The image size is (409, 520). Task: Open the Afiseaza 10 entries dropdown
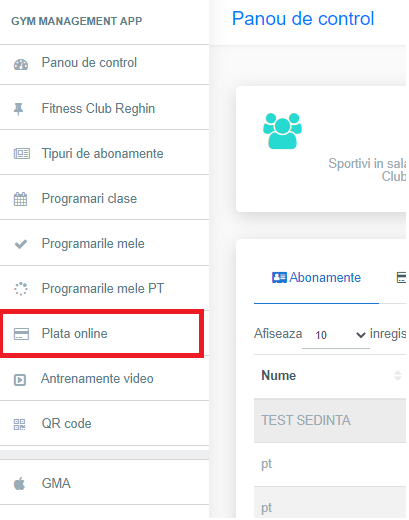336,335
